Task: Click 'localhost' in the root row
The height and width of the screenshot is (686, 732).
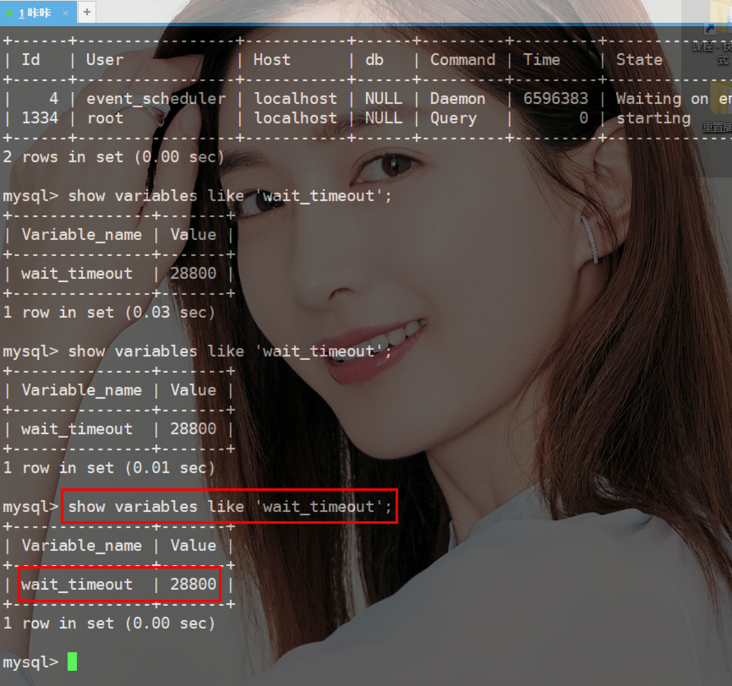Action: pyautogui.click(x=295, y=118)
